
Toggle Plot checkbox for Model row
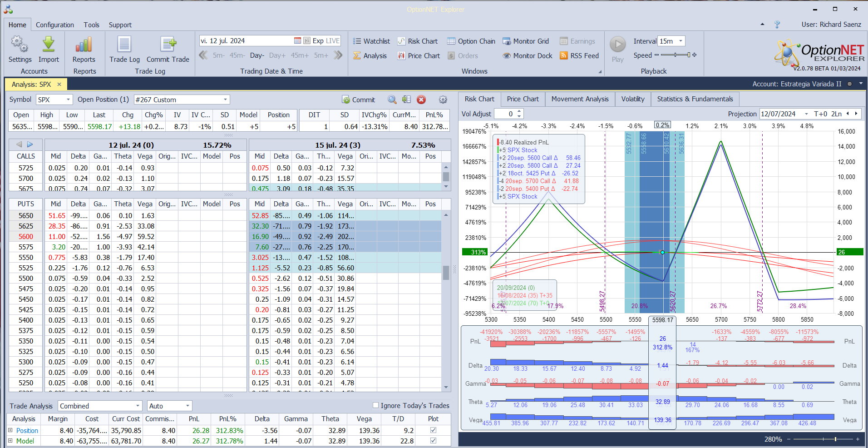[433, 440]
